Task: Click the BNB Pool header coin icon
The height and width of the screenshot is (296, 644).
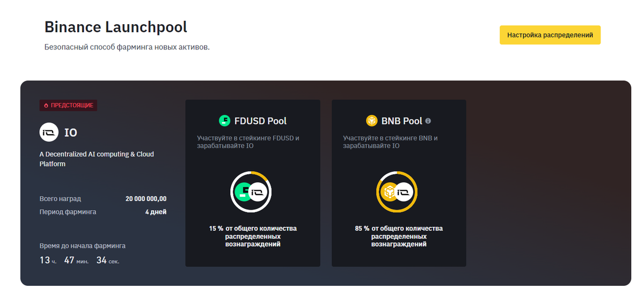Action: point(371,121)
